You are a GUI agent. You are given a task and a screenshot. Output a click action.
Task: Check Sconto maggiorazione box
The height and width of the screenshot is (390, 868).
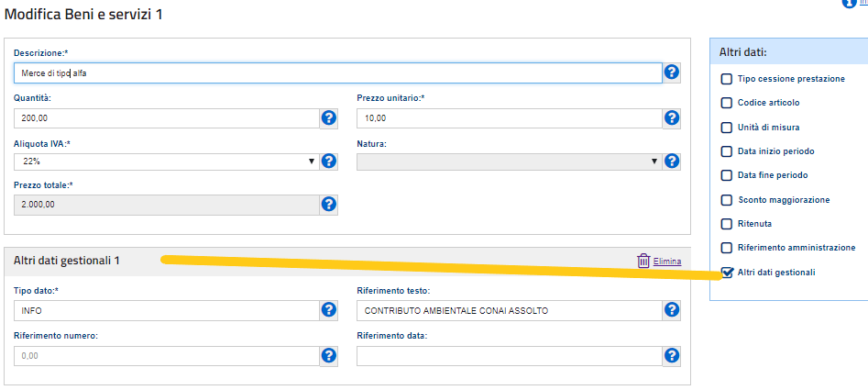[726, 199]
